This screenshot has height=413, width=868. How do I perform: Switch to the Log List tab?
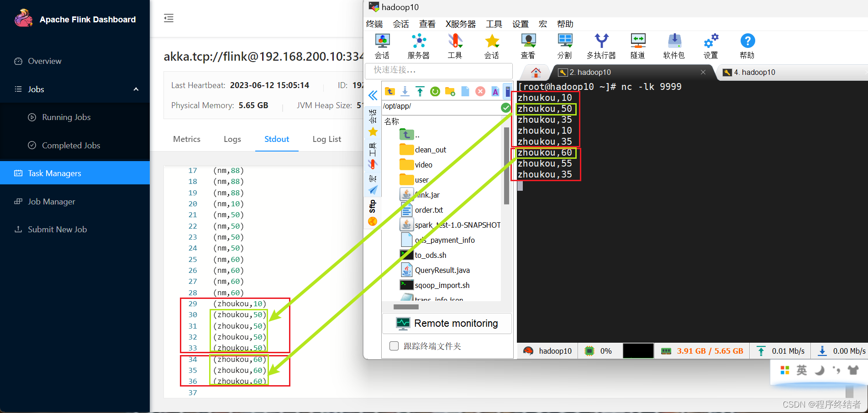pyautogui.click(x=327, y=139)
